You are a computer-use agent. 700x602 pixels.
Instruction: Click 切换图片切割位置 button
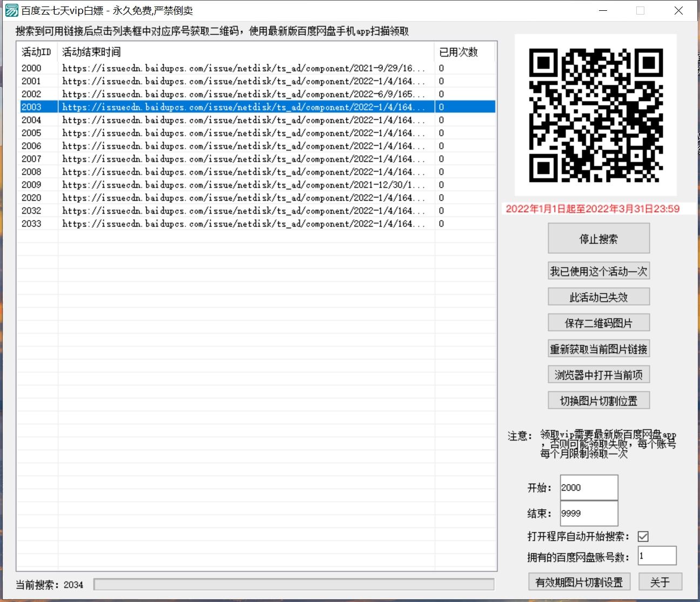pos(598,401)
